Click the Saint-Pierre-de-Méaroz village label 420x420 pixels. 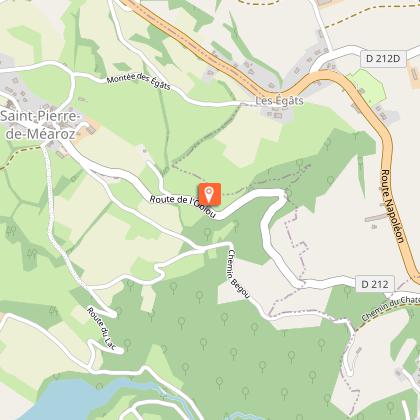point(40,125)
